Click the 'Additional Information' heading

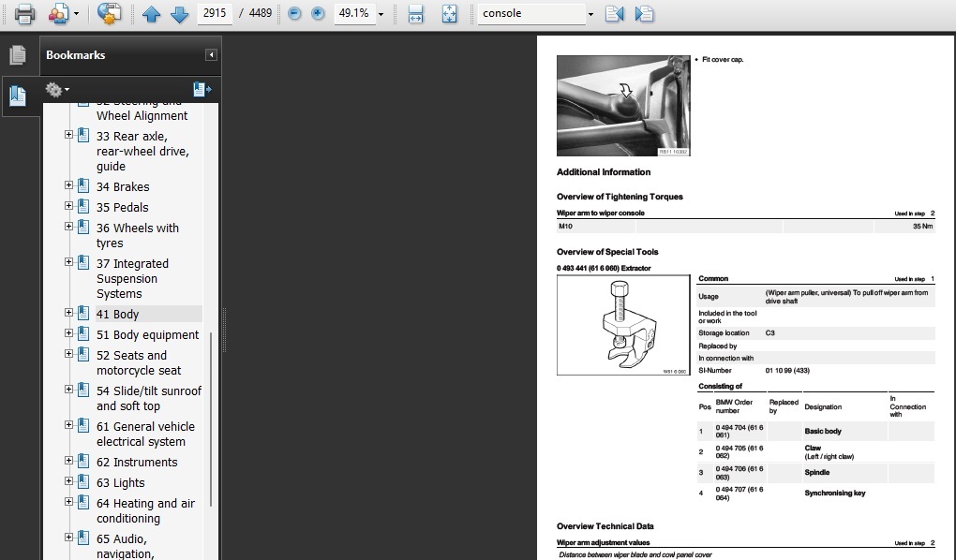[x=604, y=172]
